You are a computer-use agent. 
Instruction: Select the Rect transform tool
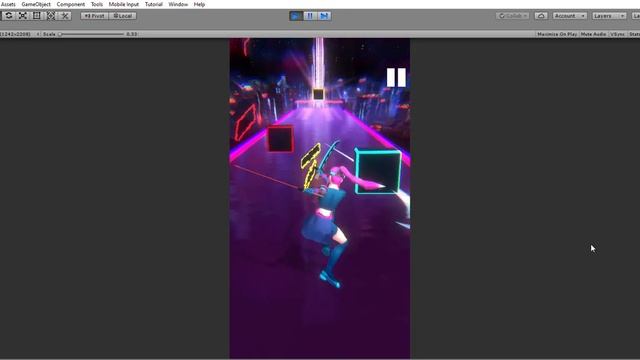pos(37,16)
